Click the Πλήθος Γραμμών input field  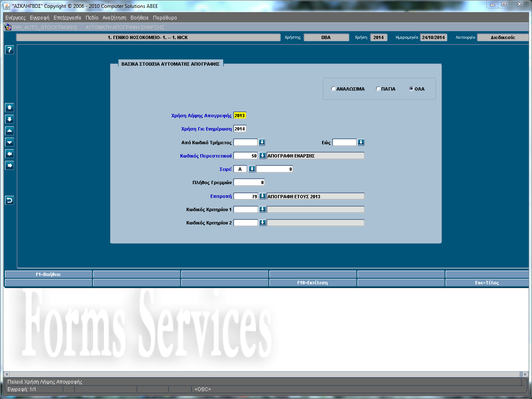pyautogui.click(x=249, y=182)
